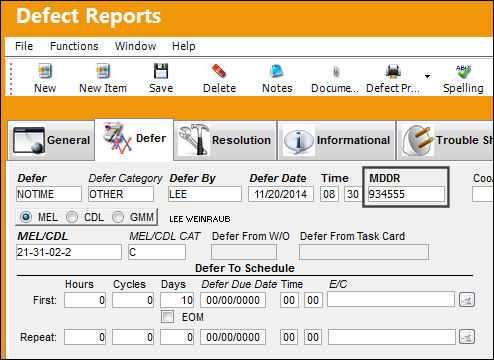Click the MEL/CDL field 21-31-02-2
Image resolution: width=494 pixels, height=360 pixels.
click(69, 252)
